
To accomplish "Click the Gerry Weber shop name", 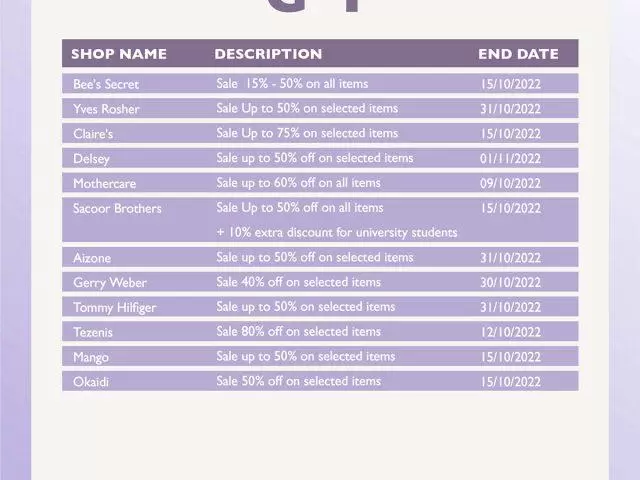I will pos(110,282).
